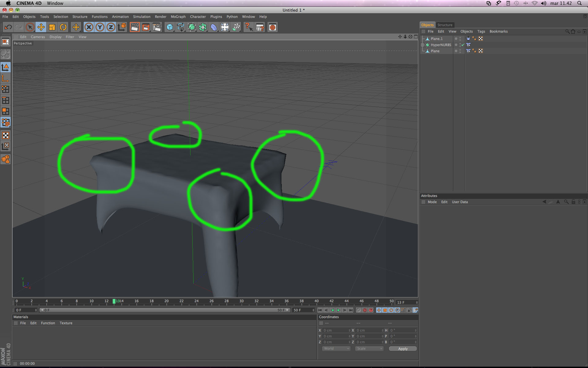The height and width of the screenshot is (368, 588).
Task: Expand the HyperNURBS object tree
Action: (x=423, y=45)
